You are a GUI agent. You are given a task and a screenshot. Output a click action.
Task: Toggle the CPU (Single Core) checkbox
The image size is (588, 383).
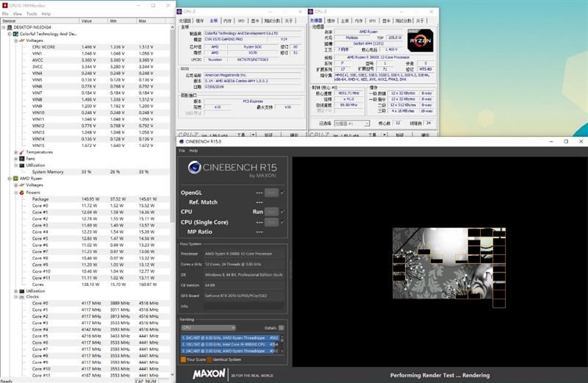(282, 222)
